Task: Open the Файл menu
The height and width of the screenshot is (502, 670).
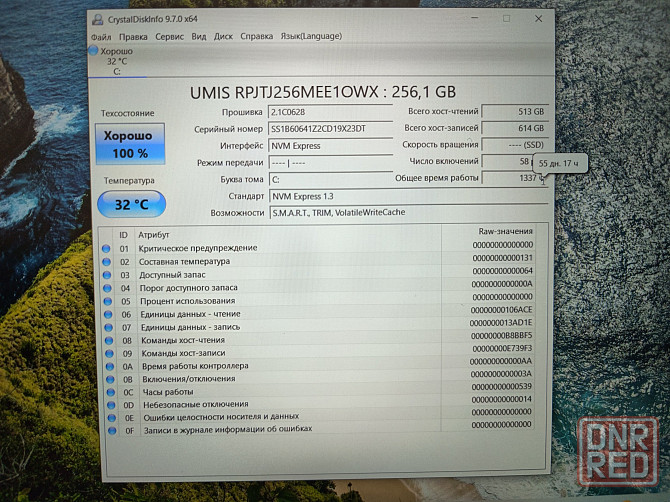Action: [x=101, y=37]
